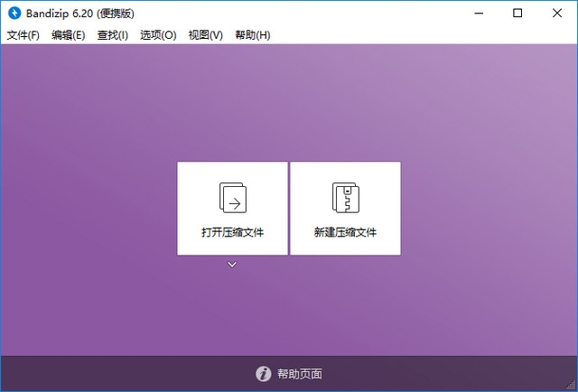Click the Bandizip logo in the title bar

click(14, 14)
